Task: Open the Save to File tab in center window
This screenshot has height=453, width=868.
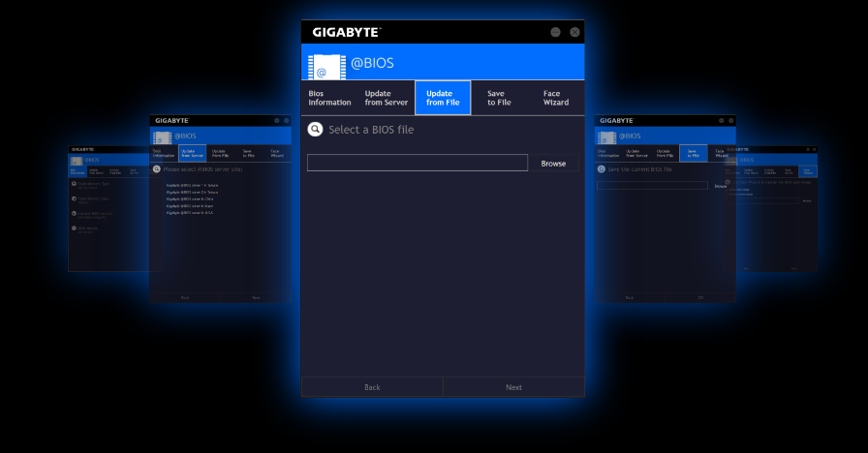Action: 497,98
